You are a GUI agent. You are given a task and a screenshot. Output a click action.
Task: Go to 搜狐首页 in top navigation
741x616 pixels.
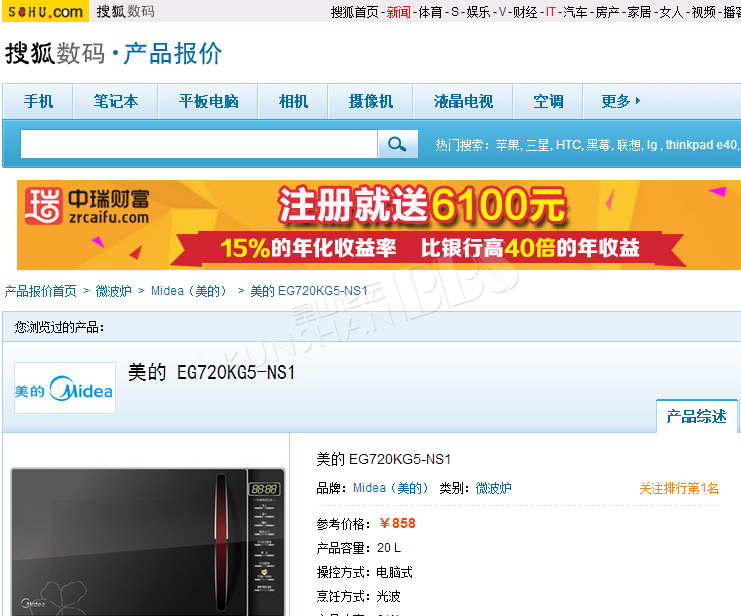(x=354, y=12)
